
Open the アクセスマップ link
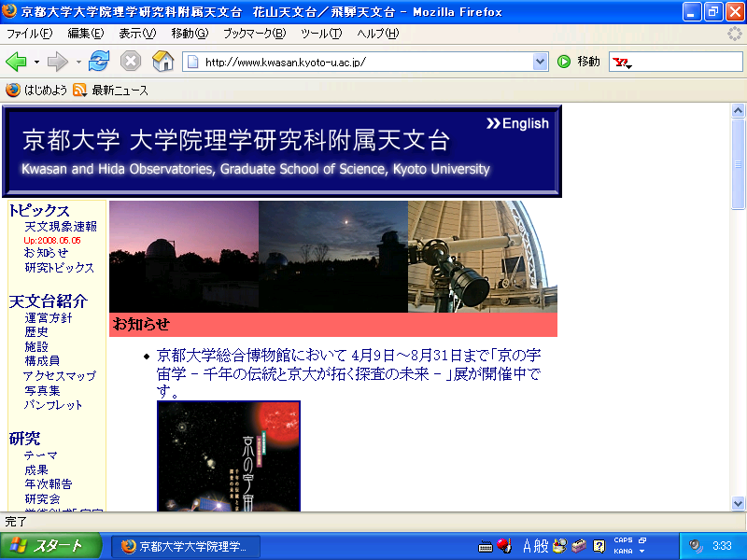click(x=60, y=376)
